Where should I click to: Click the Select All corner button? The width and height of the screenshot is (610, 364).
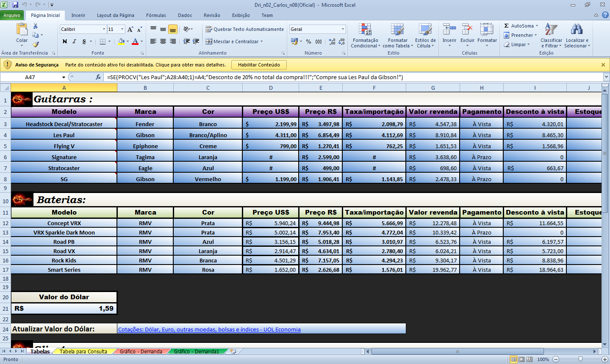[6, 88]
